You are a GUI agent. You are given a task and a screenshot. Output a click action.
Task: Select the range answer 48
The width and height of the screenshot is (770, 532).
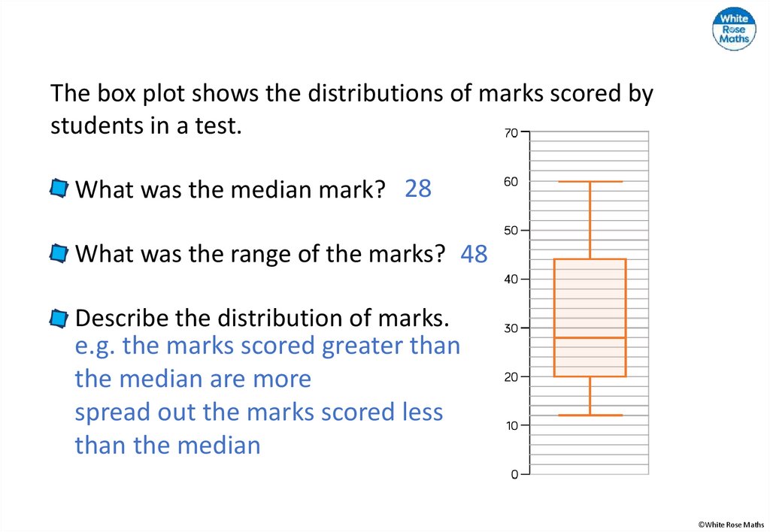click(x=474, y=255)
